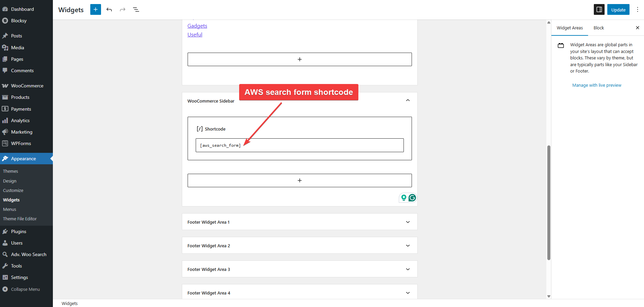Collapse the WooCommerce Sidebar widget area
This screenshot has height=307, width=644.
(408, 101)
